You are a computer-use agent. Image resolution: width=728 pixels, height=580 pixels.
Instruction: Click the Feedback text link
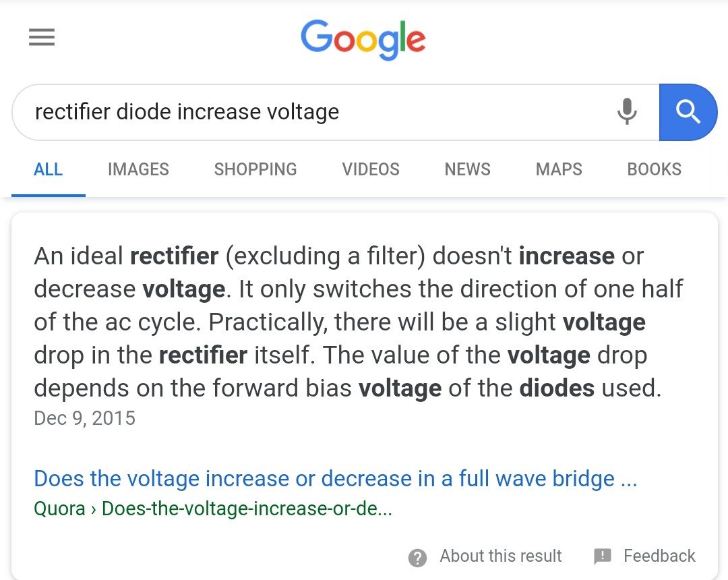click(659, 556)
